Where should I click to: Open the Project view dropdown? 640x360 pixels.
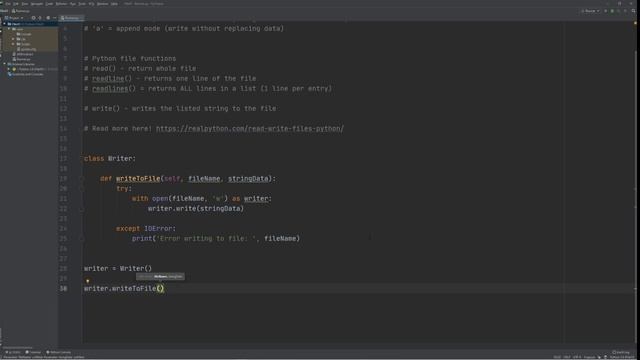coord(14,18)
